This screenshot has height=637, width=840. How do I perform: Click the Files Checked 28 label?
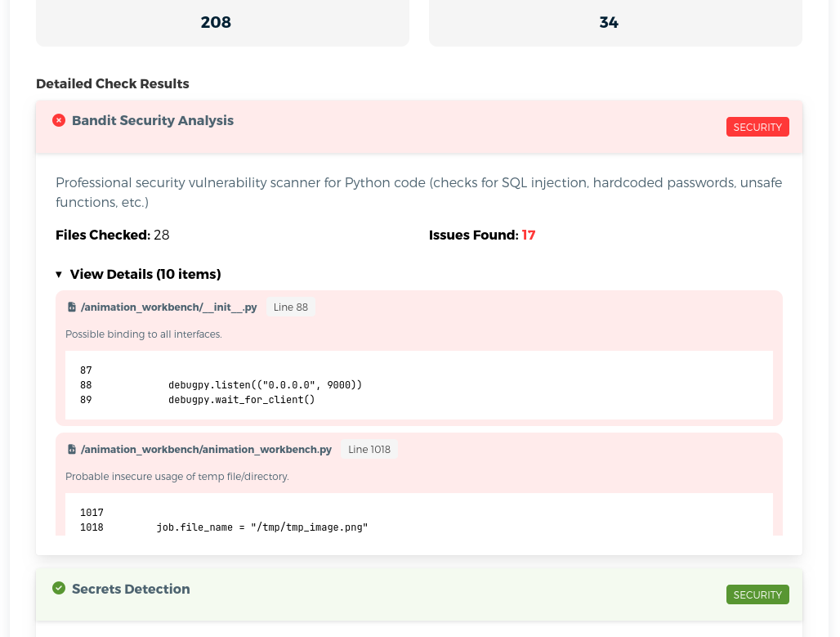(x=113, y=236)
